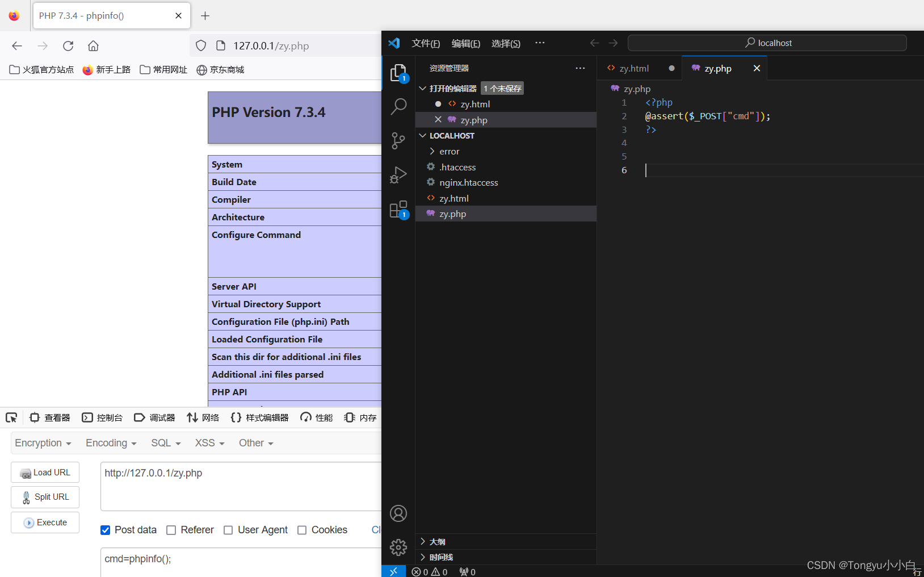924x577 pixels.
Task: Open the 京东商城 bookmark
Action: (220, 70)
